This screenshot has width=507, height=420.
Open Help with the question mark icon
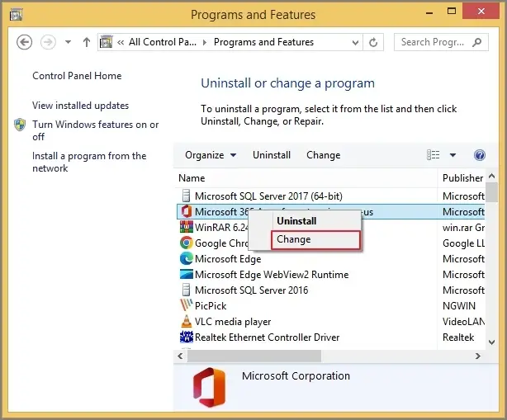(480, 155)
